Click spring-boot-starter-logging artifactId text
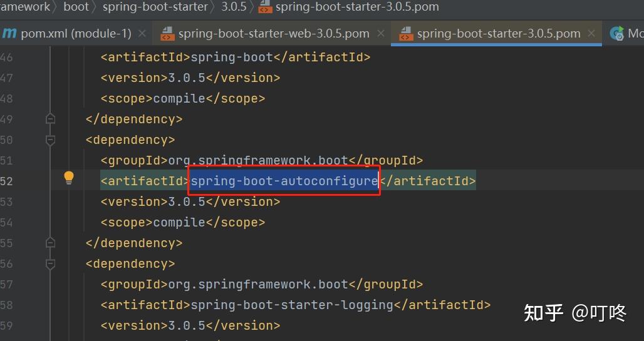The image size is (644, 341). tap(292, 305)
